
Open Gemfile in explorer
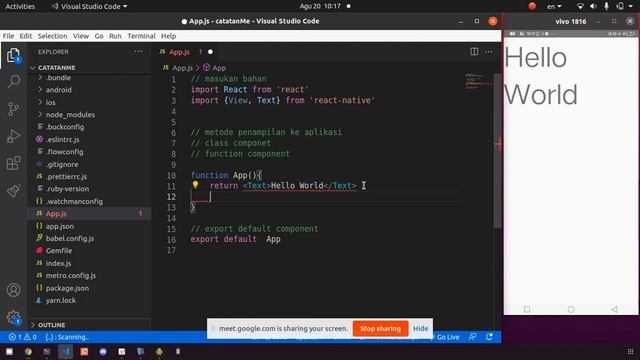(x=59, y=251)
